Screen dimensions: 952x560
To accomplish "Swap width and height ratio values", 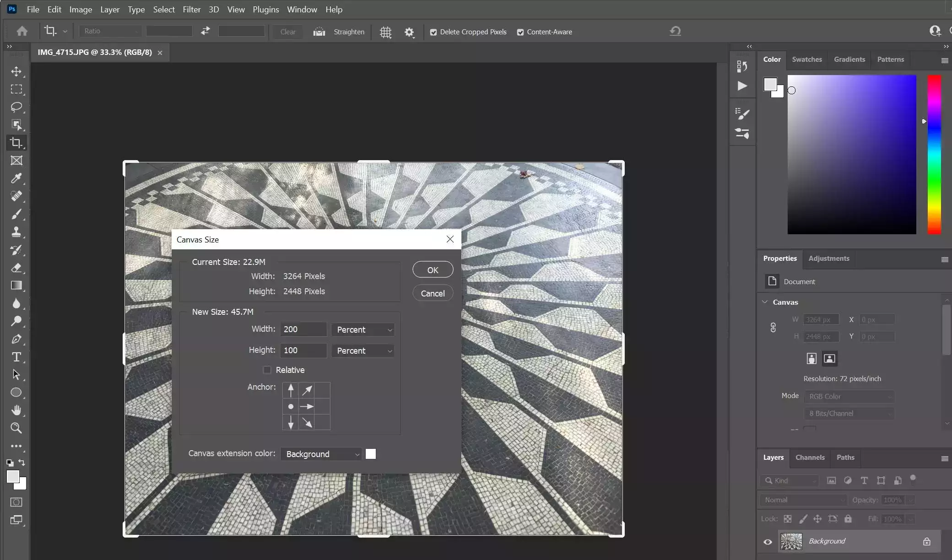I will [x=206, y=31].
